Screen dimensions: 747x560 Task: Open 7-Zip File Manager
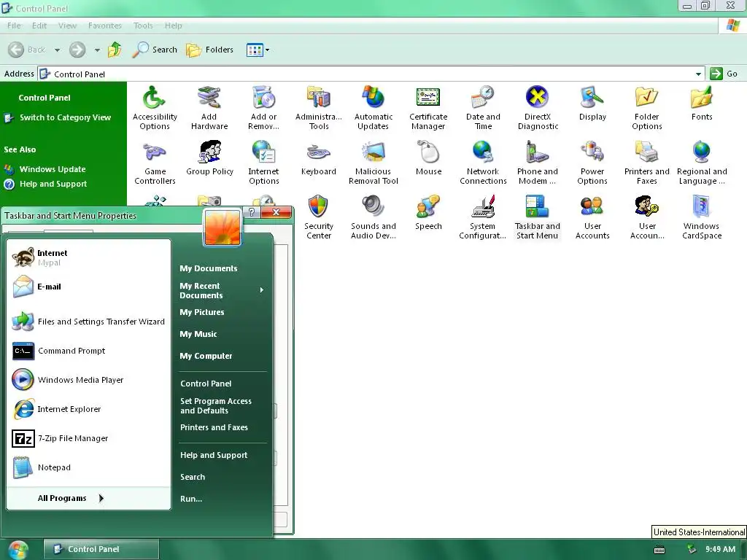click(x=88, y=438)
